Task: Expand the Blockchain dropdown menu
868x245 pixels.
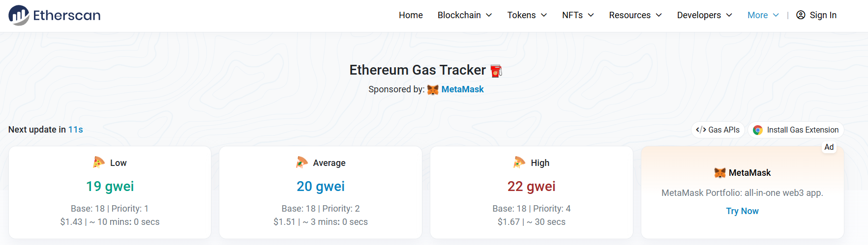Action: [x=465, y=15]
